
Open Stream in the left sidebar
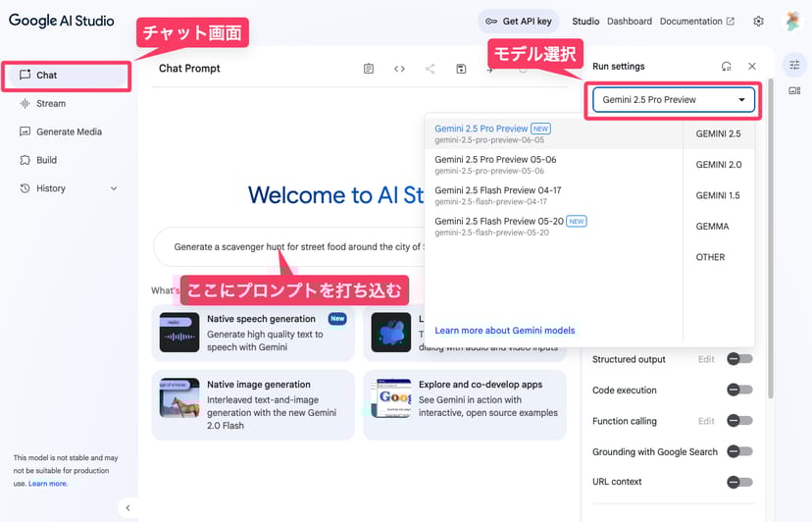pyautogui.click(x=51, y=103)
